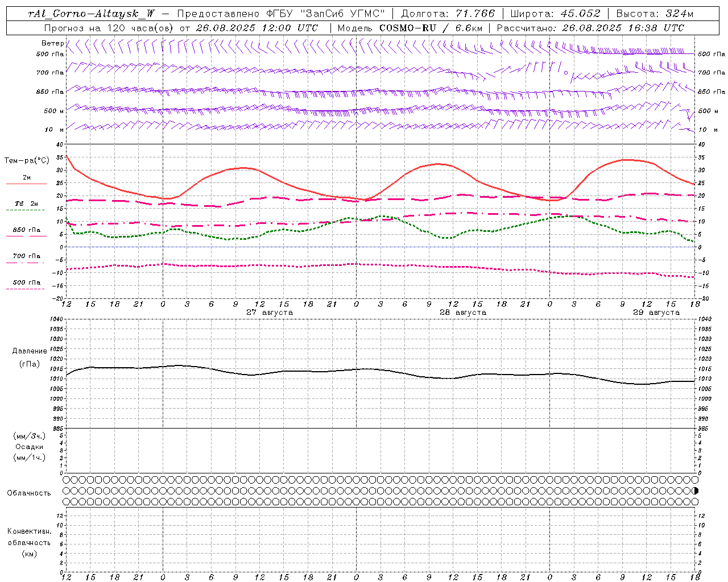Image resolution: width=728 pixels, height=582 pixels.
Task: Click the calm-wind circle in the wind panel
Action: point(565,72)
